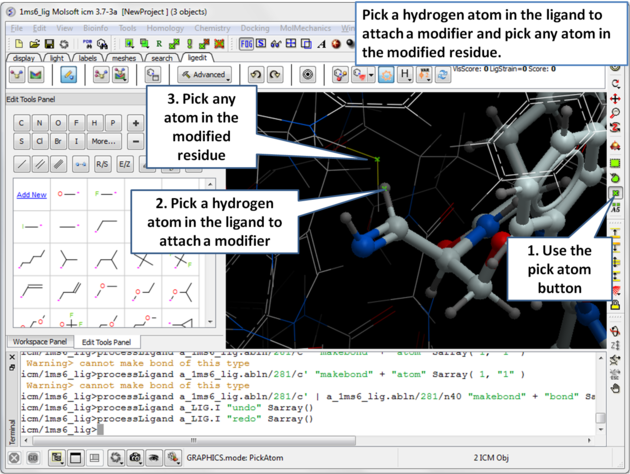Click the undo arrow in ligedit toolbar
630x474 pixels.
point(255,75)
